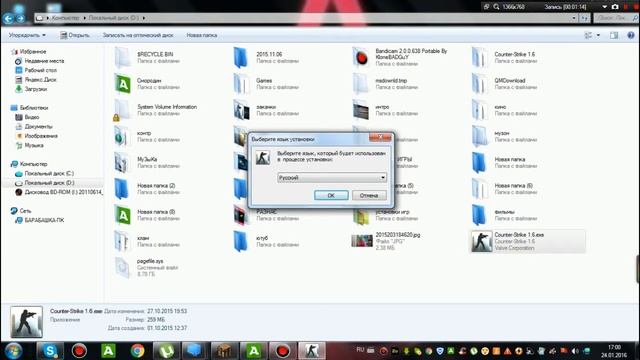Image resolution: width=640 pixels, height=360 pixels.
Task: Click Открыть in the Explorer toolbar
Action: [x=75, y=36]
